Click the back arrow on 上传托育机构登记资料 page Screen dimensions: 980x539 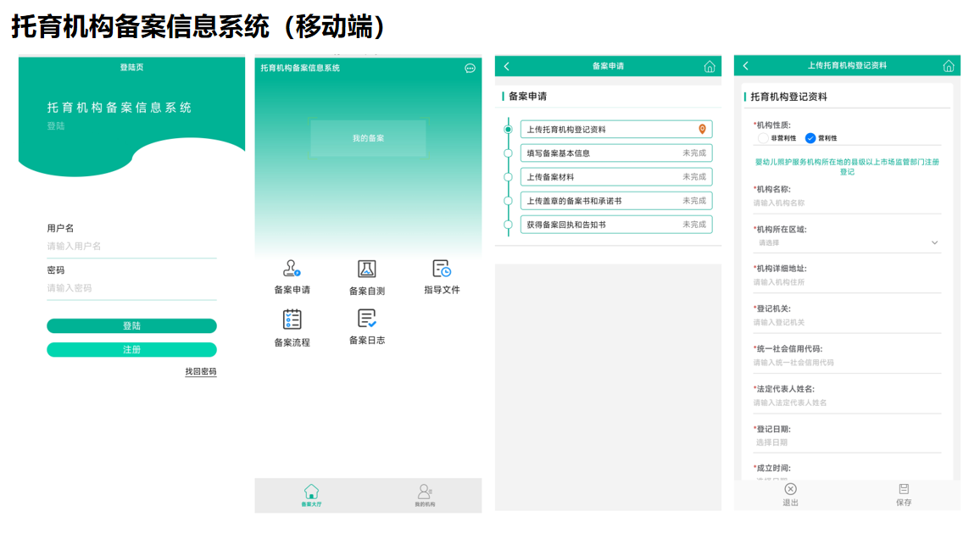tap(744, 66)
